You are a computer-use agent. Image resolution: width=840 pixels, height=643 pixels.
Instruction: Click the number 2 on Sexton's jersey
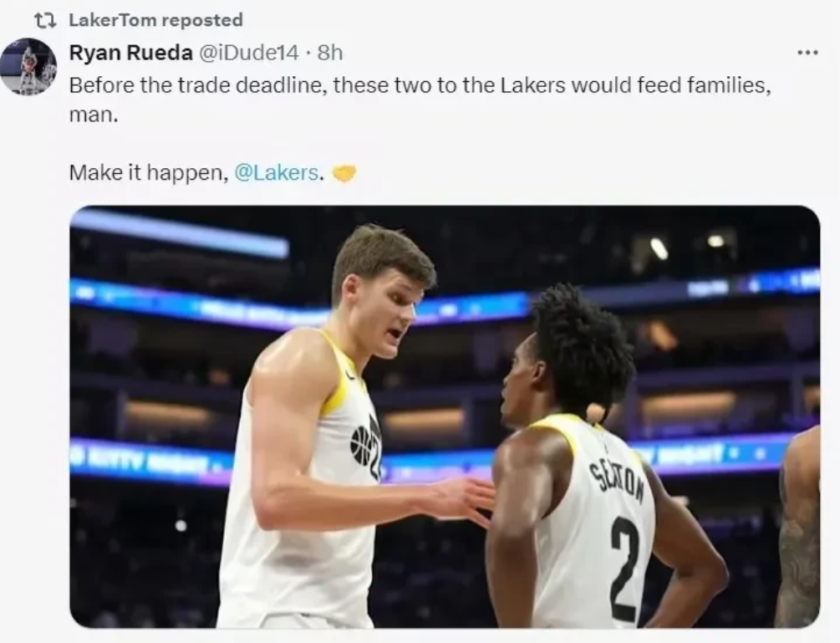[624, 556]
